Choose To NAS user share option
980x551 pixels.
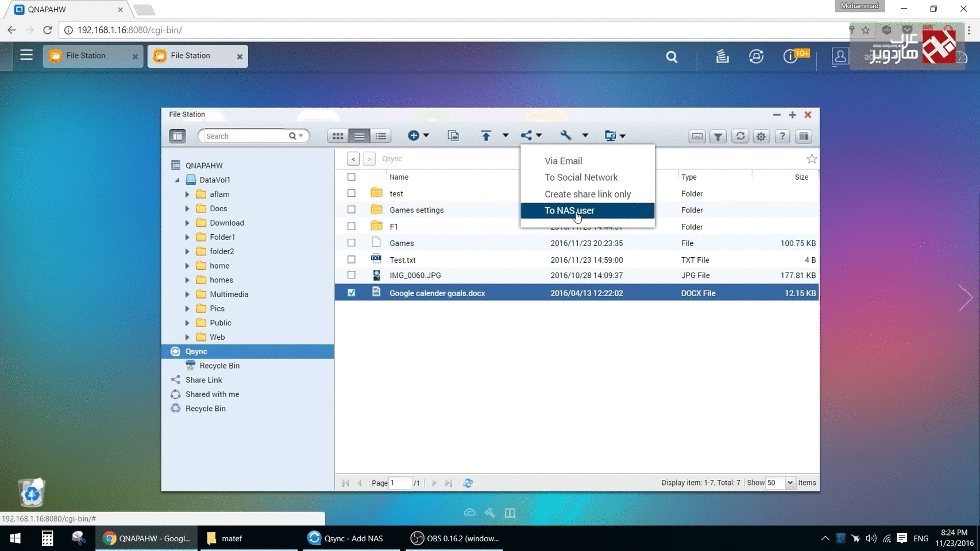587,210
